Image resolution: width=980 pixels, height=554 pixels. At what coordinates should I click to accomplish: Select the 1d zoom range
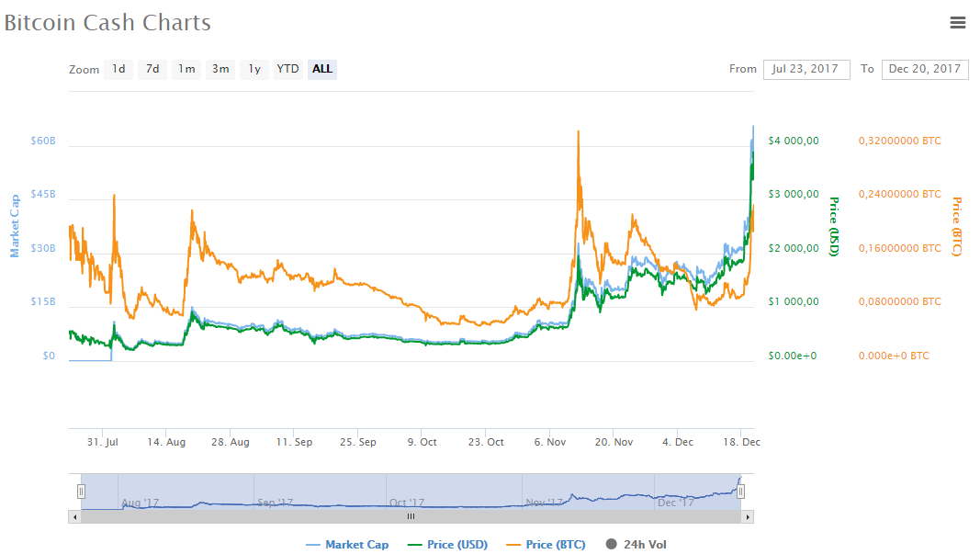[x=118, y=69]
